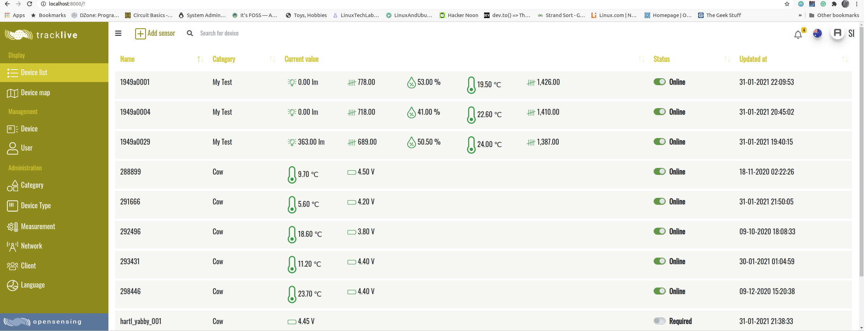Open Device map in sidebar
Viewport: 868px width, 331px height.
(x=35, y=93)
